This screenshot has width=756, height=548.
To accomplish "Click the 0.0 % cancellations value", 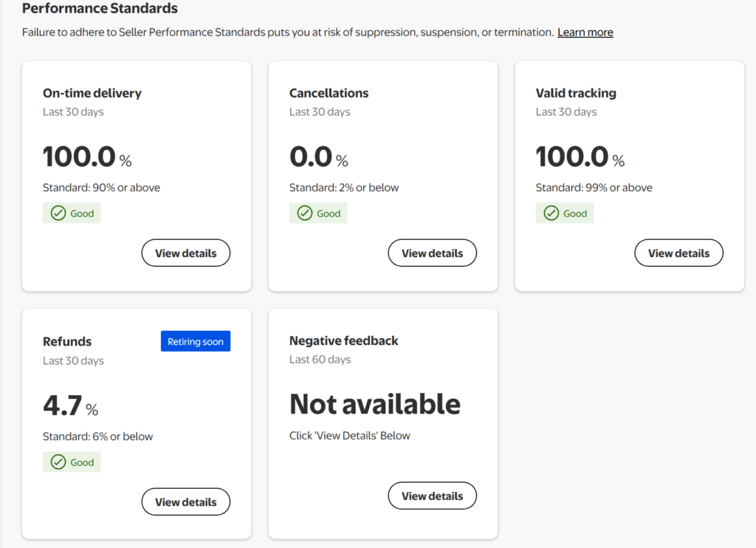I will point(318,157).
